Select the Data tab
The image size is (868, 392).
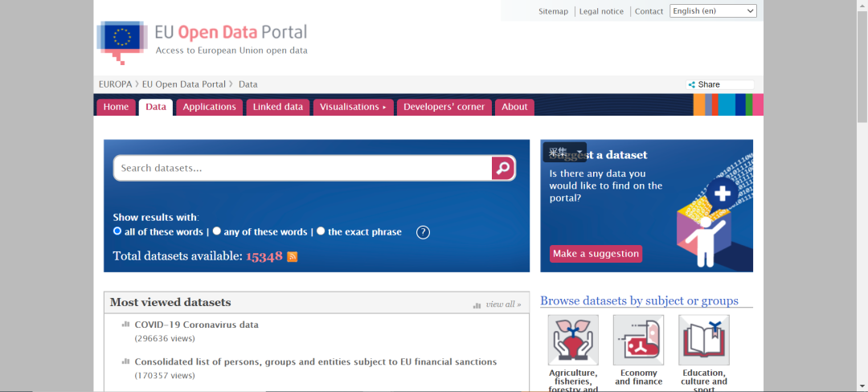coord(156,108)
